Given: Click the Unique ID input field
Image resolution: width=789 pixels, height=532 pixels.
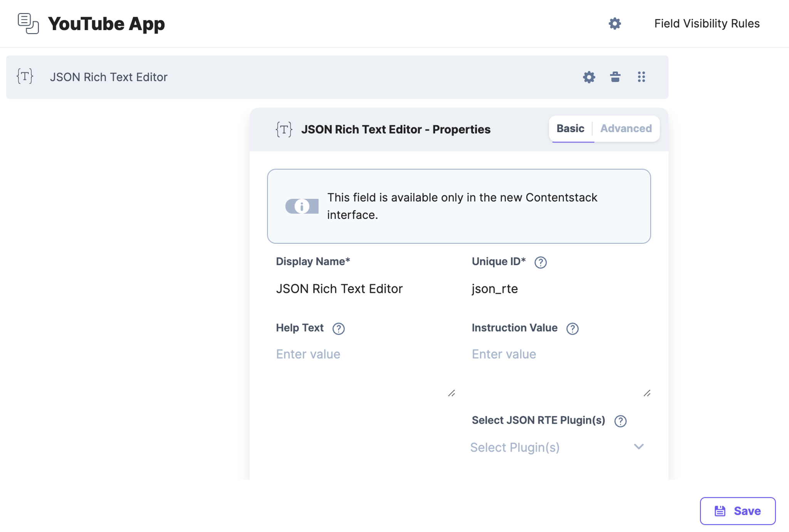Looking at the screenshot, I should pyautogui.click(x=561, y=289).
